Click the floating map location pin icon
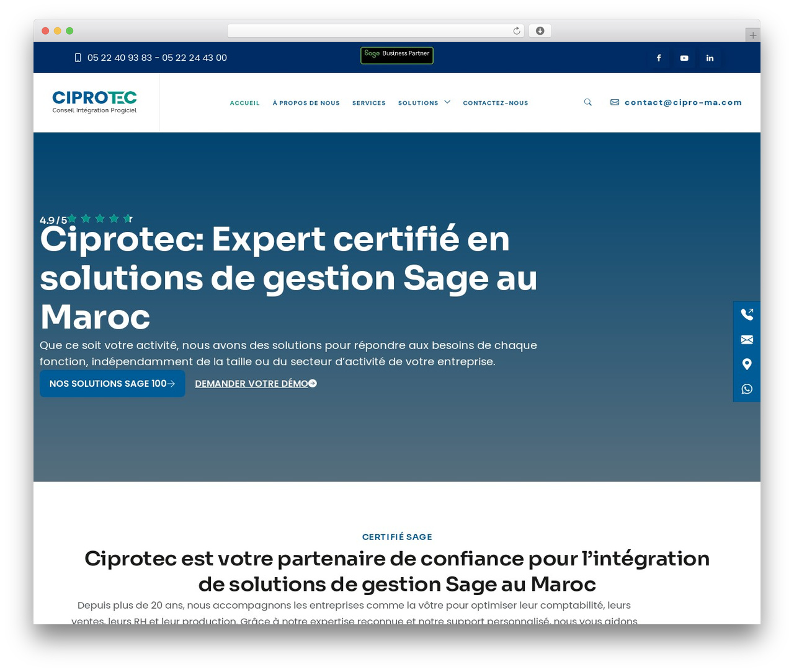Viewport: 794px width, 672px height. [x=747, y=364]
